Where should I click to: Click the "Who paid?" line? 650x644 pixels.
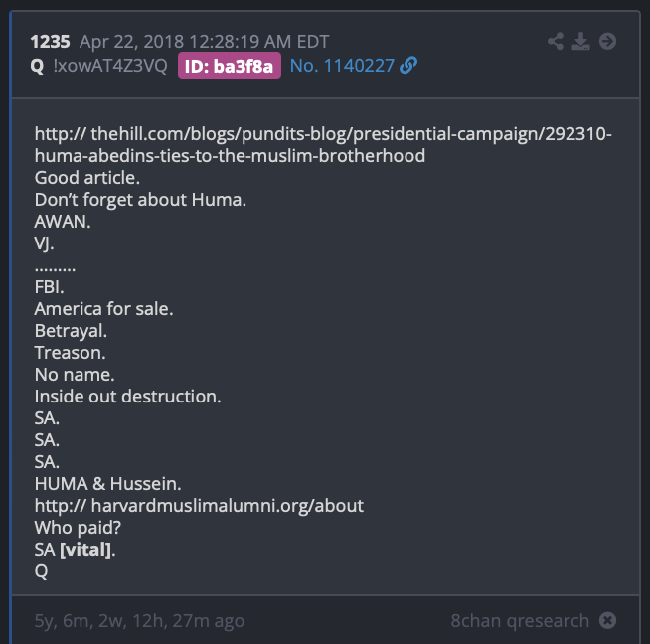(78, 528)
